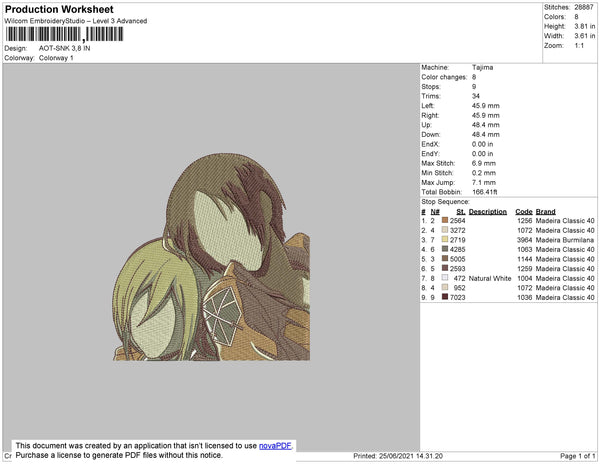
Task: Select the Colorway 1 value
Action: pos(56,58)
